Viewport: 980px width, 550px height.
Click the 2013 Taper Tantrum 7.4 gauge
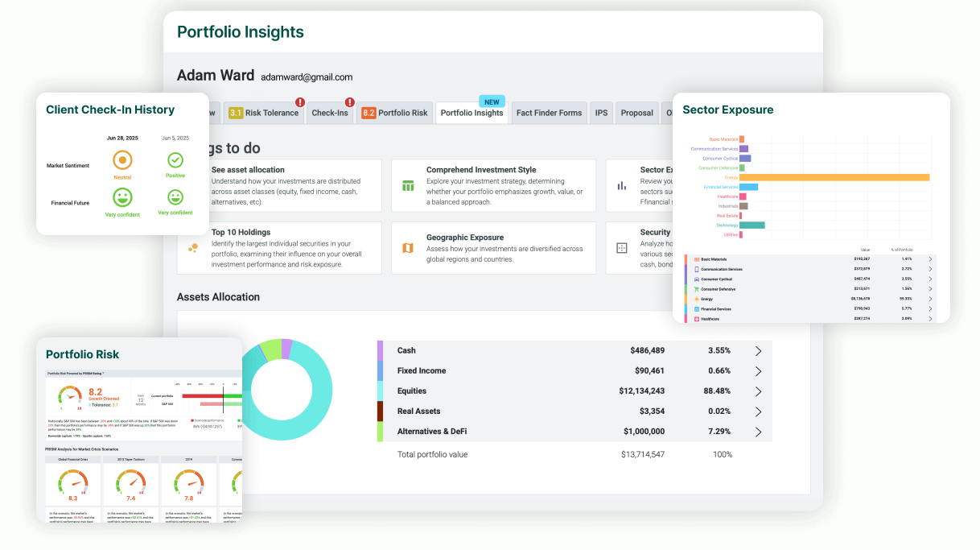click(x=131, y=483)
